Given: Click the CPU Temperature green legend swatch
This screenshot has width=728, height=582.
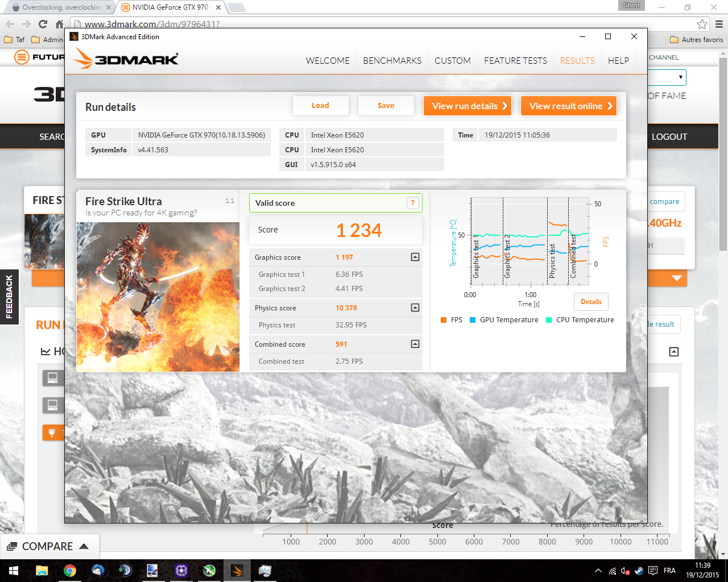Looking at the screenshot, I should [x=549, y=320].
